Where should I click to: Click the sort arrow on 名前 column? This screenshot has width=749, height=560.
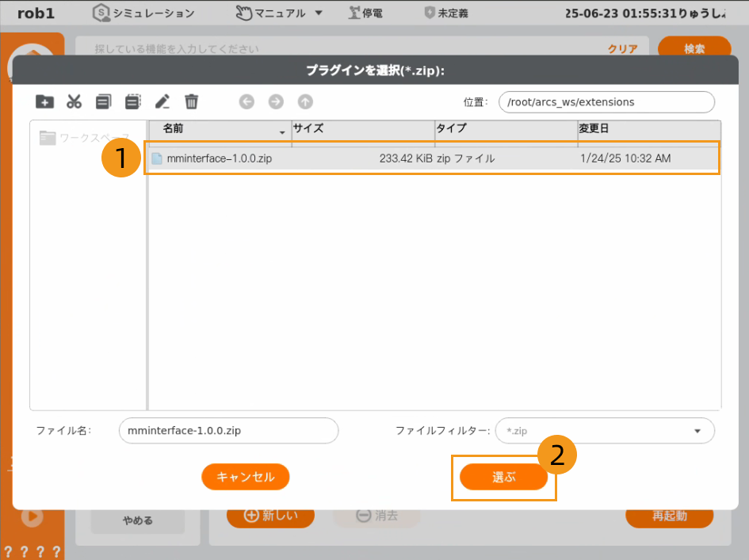point(282,131)
